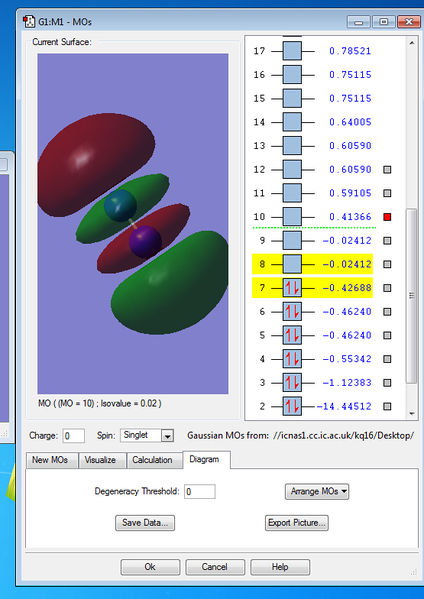Minimize the G1:M1 MOs window
The height and width of the screenshot is (599, 424).
[x=358, y=22]
